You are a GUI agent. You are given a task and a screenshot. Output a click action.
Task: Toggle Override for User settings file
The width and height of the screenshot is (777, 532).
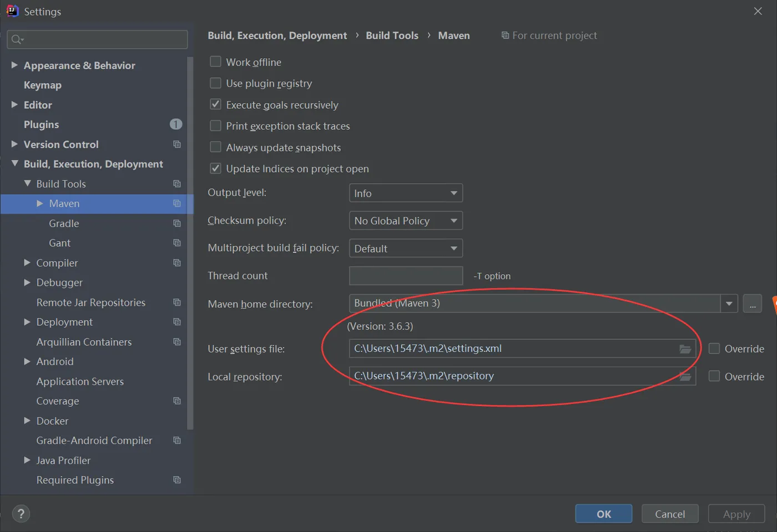(x=714, y=348)
